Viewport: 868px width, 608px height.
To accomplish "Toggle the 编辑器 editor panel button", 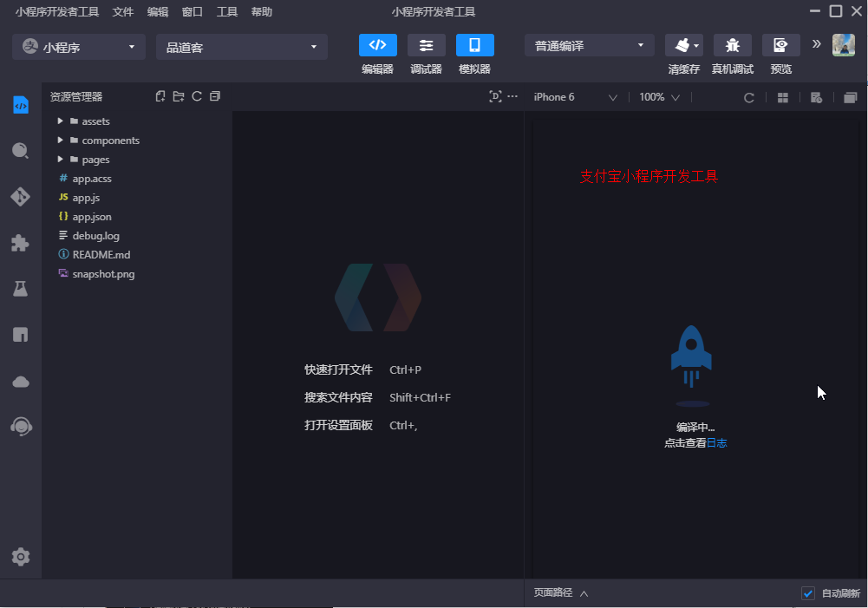I will [x=377, y=45].
